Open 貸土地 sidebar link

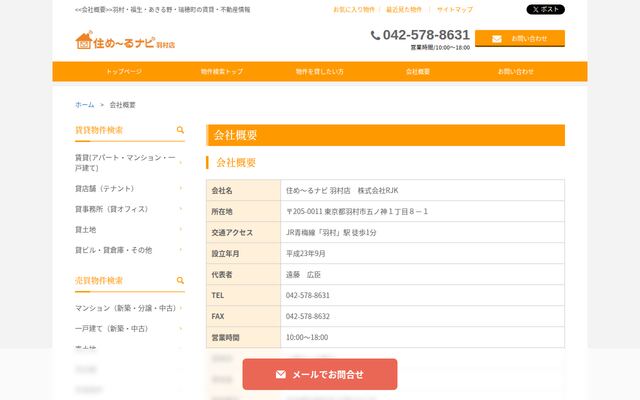86,229
